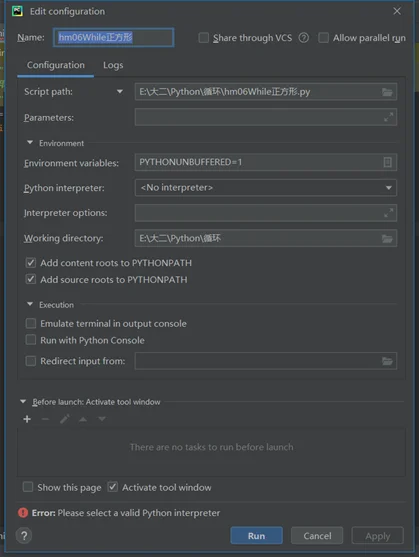The height and width of the screenshot is (557, 419).
Task: Add a before launch task
Action: tap(27, 419)
